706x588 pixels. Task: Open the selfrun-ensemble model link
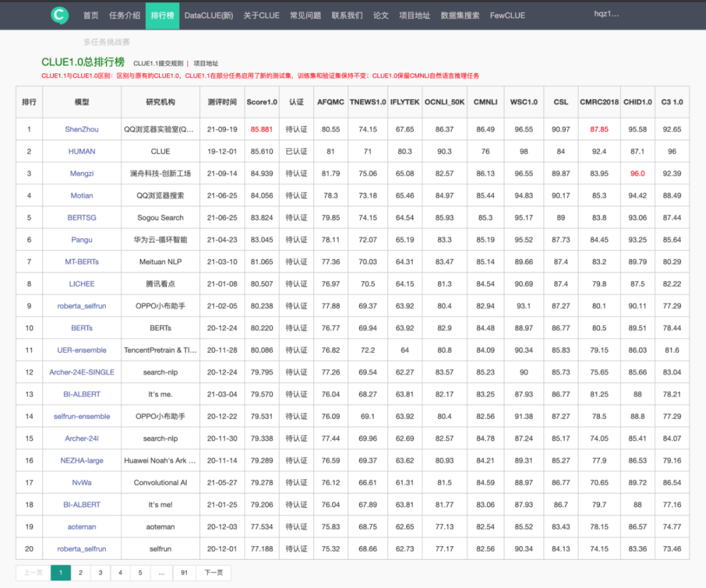pyautogui.click(x=82, y=417)
